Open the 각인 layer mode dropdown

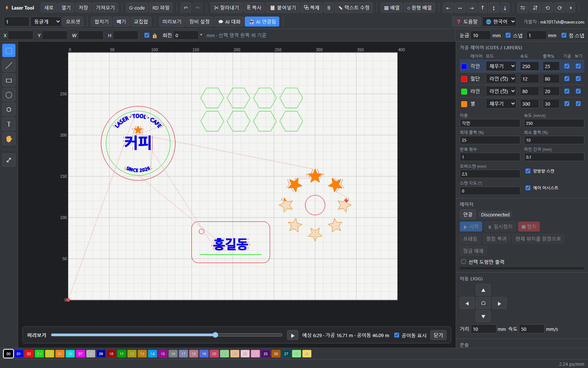(x=501, y=66)
